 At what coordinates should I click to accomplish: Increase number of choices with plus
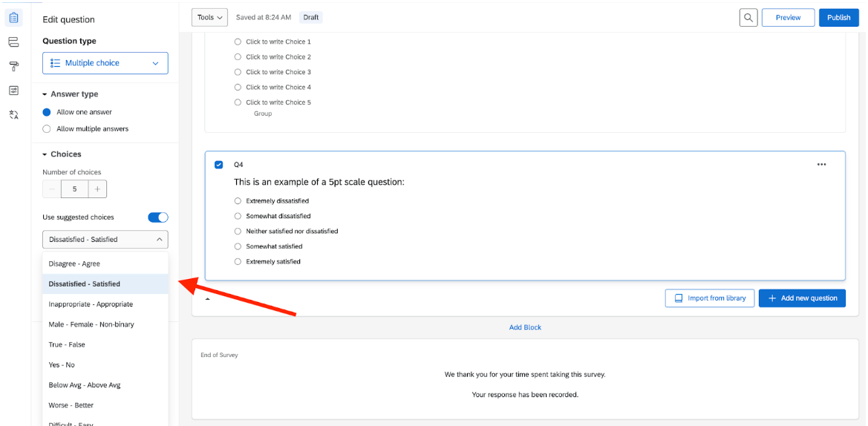[97, 189]
